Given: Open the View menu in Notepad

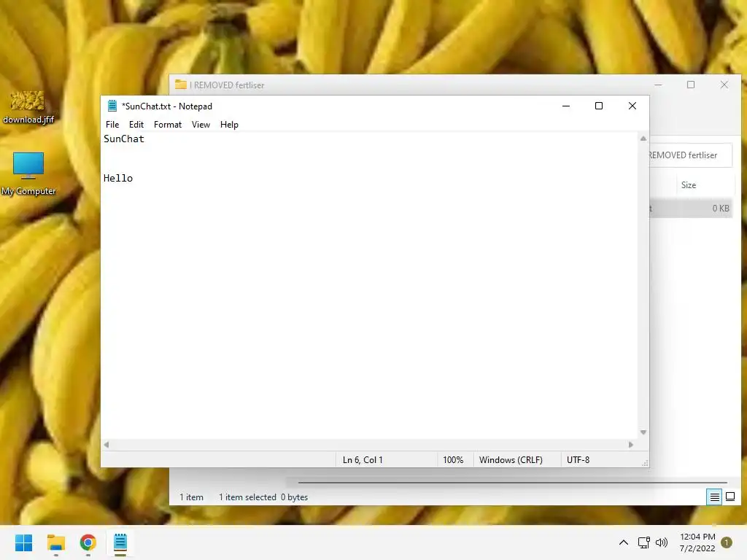Looking at the screenshot, I should (201, 124).
